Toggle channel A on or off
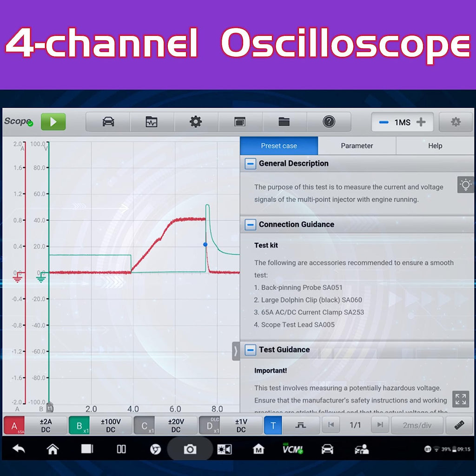Screen dimensions: 476x476 (x=14, y=425)
